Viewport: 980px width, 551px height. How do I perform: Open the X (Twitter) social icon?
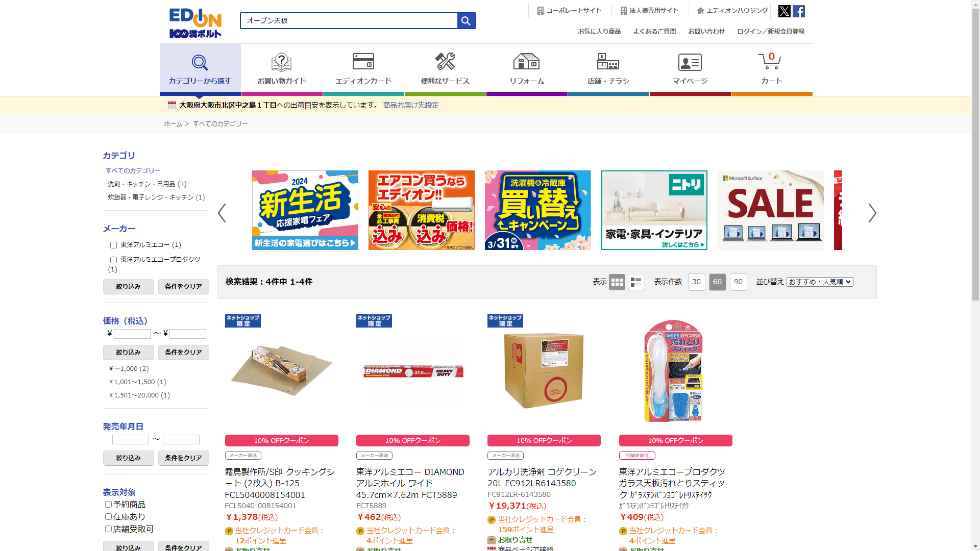784,11
